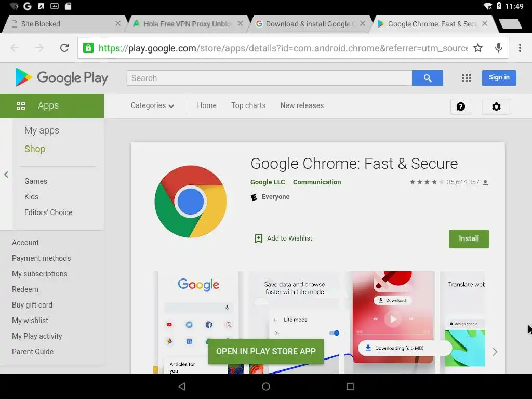
Task: Open My subscriptions
Action: click(39, 274)
